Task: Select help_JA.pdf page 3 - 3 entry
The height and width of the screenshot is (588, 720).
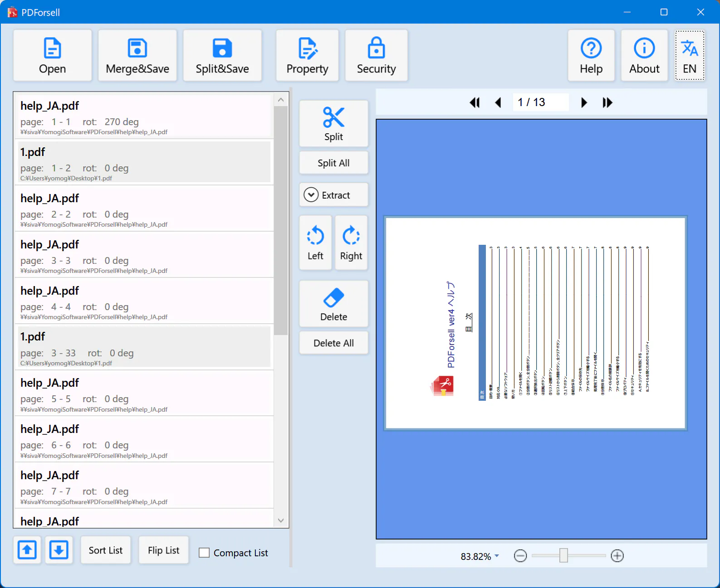Action: click(144, 255)
